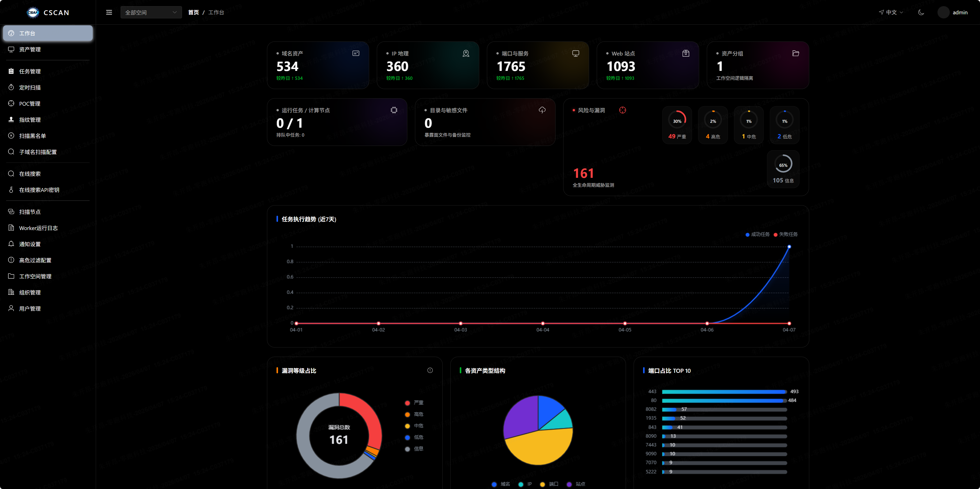Click the 域名资产 card icon
The image size is (980, 489).
356,54
